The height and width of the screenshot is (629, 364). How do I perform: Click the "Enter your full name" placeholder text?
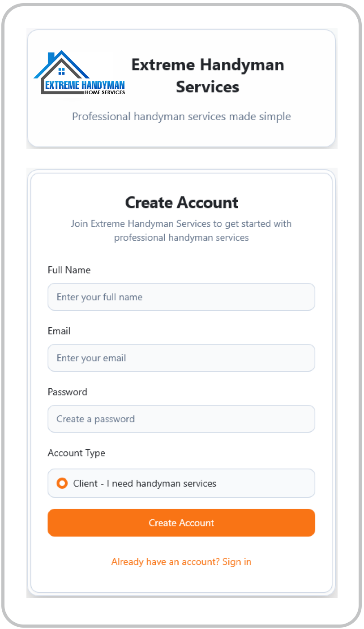click(x=99, y=297)
